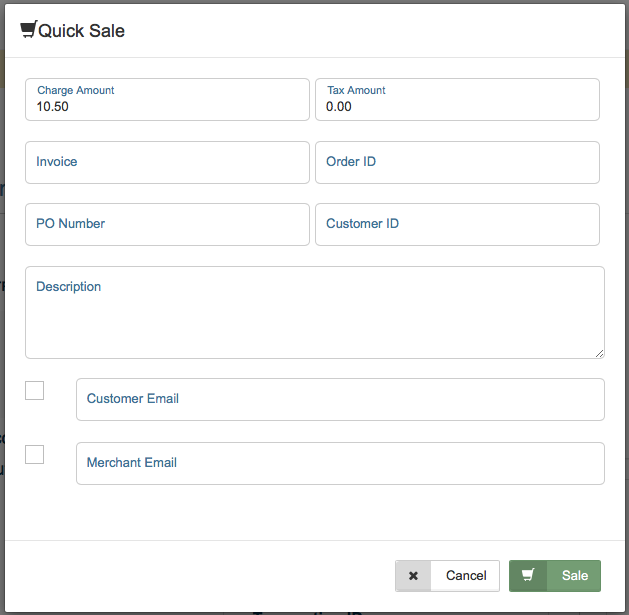Grab the Description box resize handle
Viewport: 629px width, 615px height.
[x=599, y=352]
